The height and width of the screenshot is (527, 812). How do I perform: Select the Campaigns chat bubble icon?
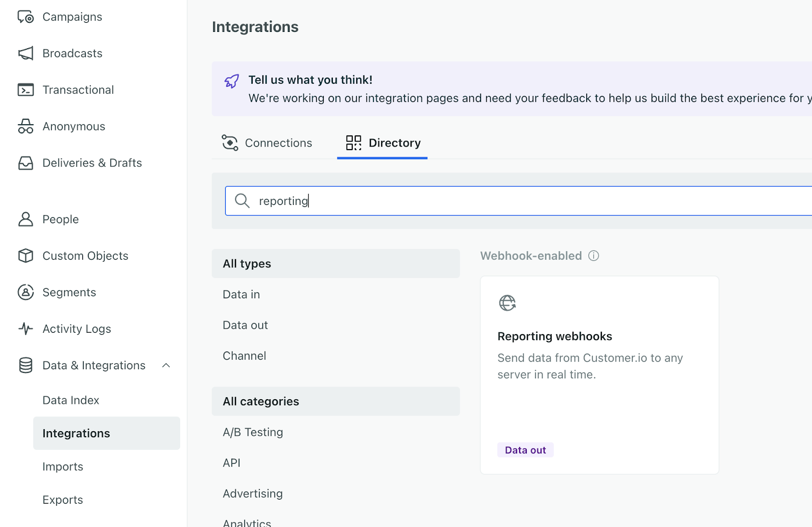coord(25,16)
